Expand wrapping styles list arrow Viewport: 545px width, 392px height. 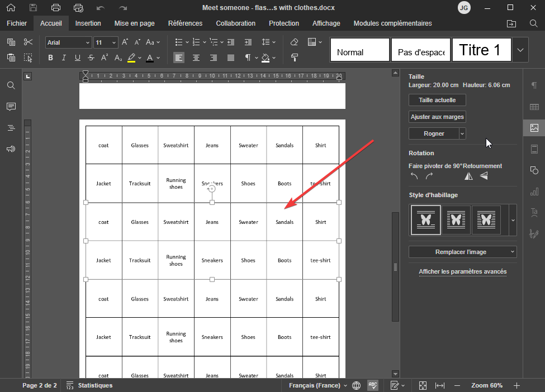coord(513,220)
